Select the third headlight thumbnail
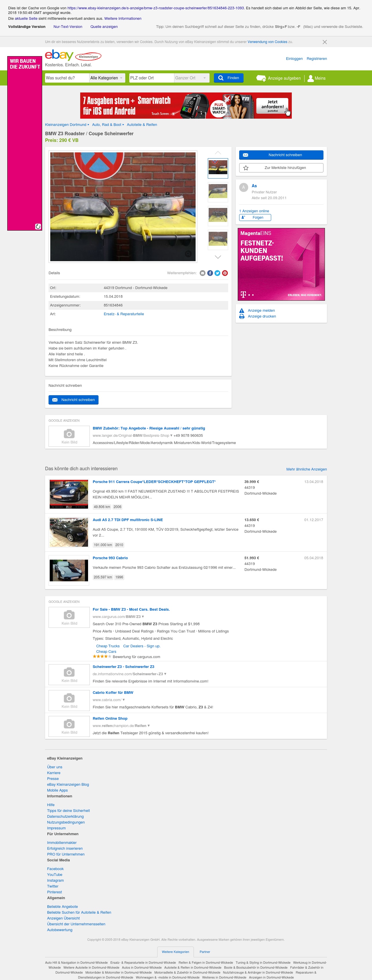This screenshot has height=980, width=372. 218,216
